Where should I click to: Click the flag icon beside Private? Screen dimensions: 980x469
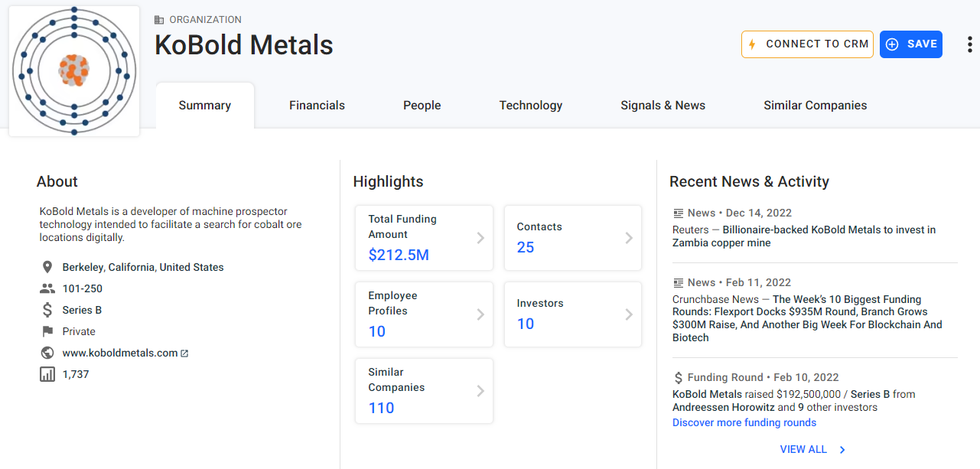(47, 331)
